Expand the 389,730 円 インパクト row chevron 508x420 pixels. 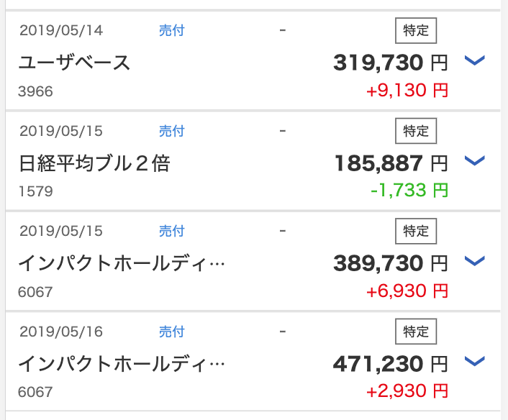pos(474,260)
